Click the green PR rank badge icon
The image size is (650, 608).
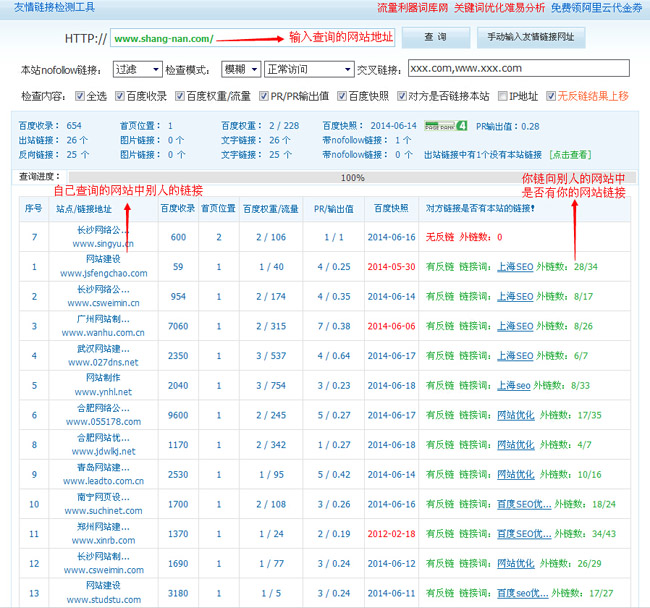pos(445,126)
